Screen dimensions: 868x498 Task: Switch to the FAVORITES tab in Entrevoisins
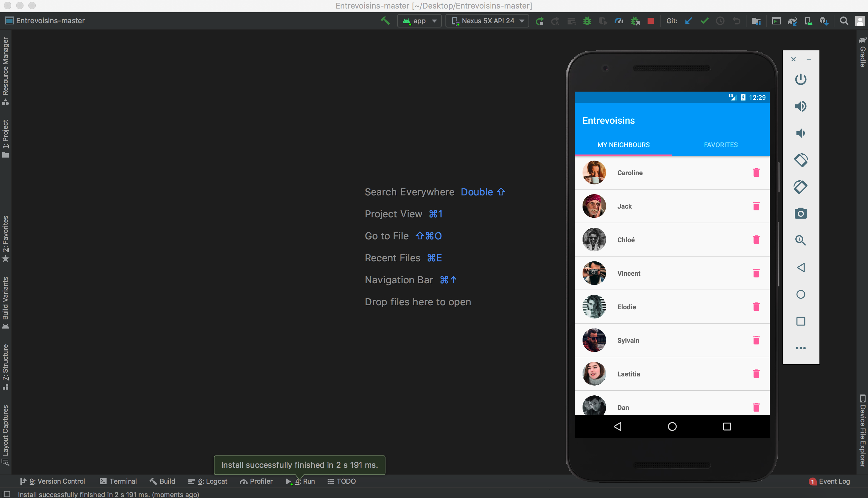[x=720, y=145]
